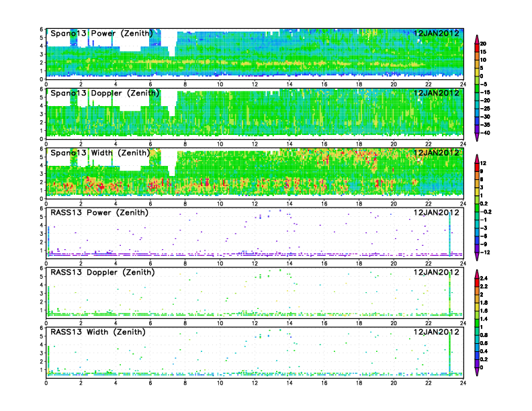Image resolution: width=532 pixels, height=411 pixels.
Task: Click x-axis tick "24" under the RASS13 Width panel
Action: click(463, 383)
